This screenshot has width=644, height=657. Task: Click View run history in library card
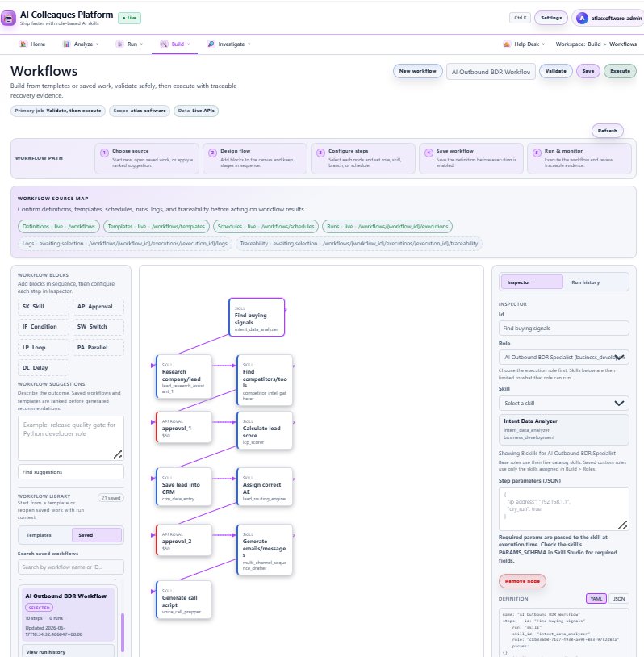[68, 652]
